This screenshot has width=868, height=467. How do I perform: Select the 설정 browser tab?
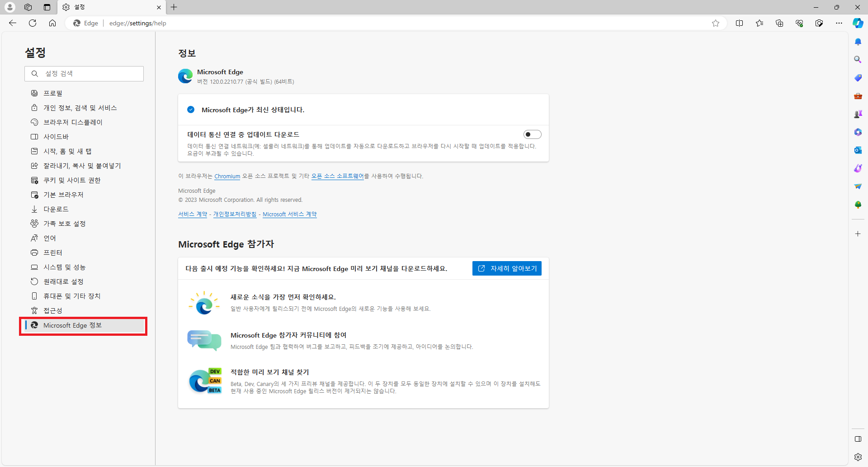pyautogui.click(x=112, y=7)
